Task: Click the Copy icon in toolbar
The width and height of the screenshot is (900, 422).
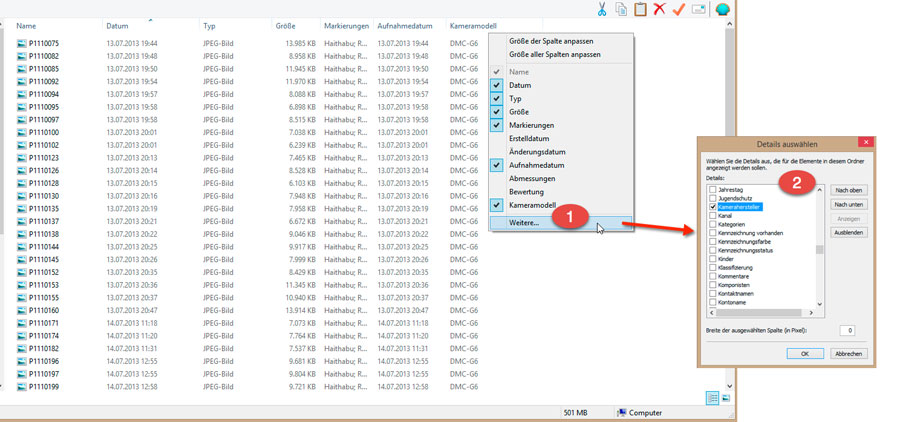Action: (621, 9)
